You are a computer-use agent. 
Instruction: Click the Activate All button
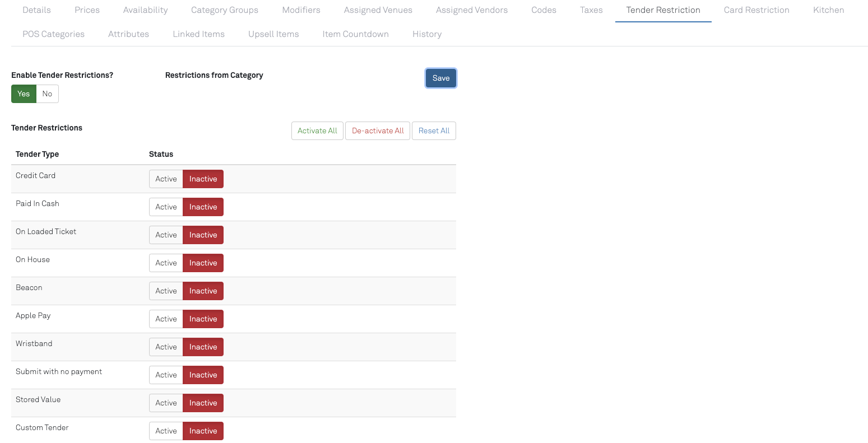pyautogui.click(x=317, y=131)
